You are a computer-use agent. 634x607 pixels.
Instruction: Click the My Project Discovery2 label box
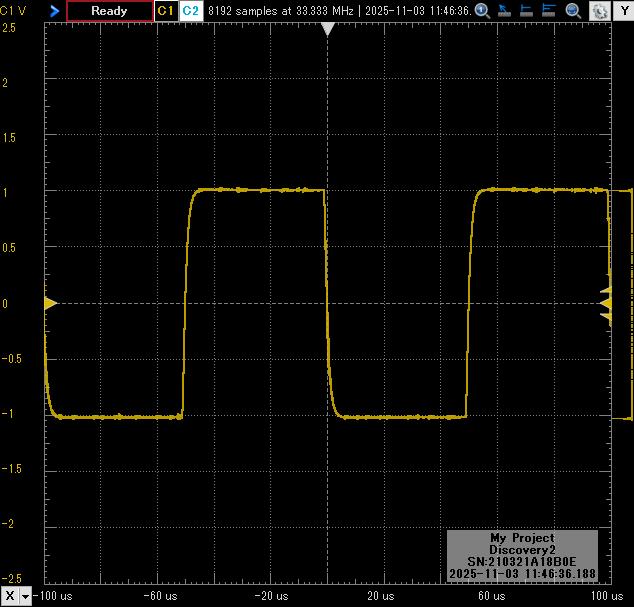(x=521, y=556)
